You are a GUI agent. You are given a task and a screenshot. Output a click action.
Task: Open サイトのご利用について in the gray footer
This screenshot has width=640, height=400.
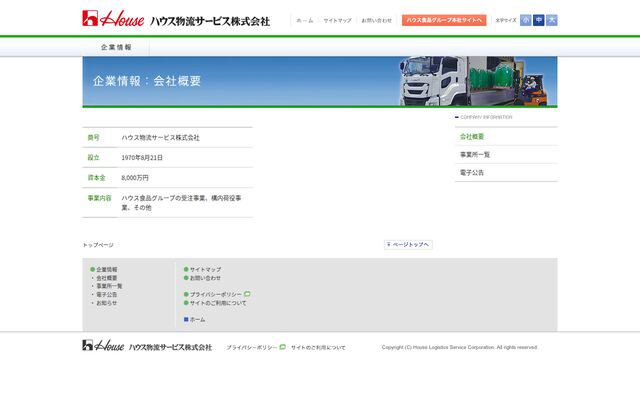click(218, 303)
